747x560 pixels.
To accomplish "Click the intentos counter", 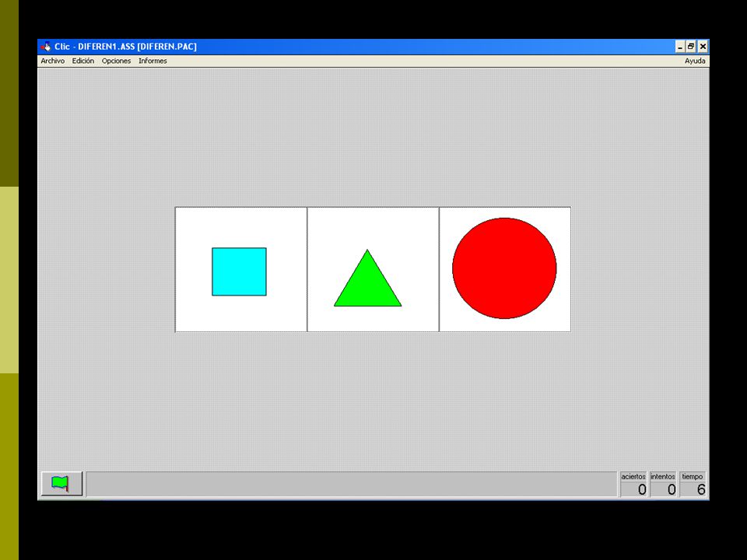I will 663,485.
